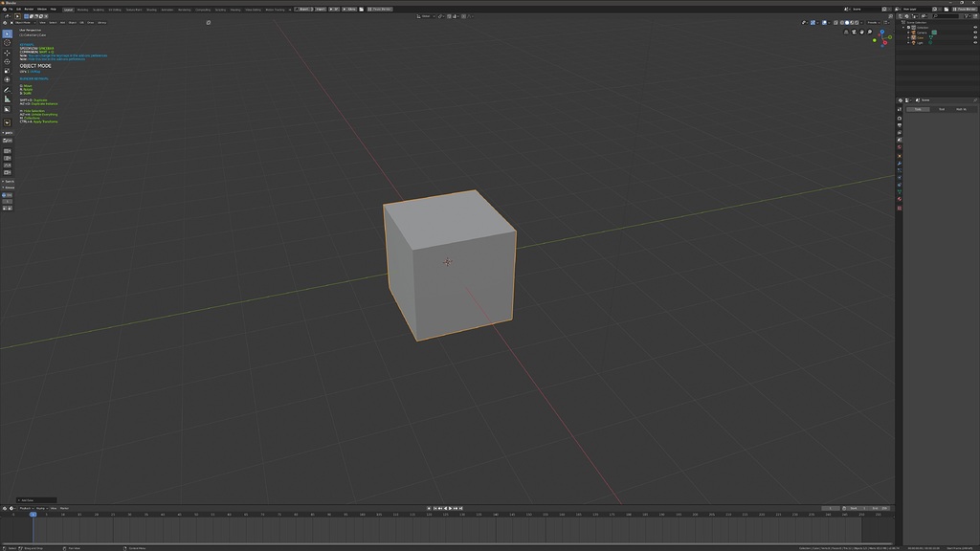Open the Presets dropdown in viewport header
980x551 pixels.
(x=874, y=23)
